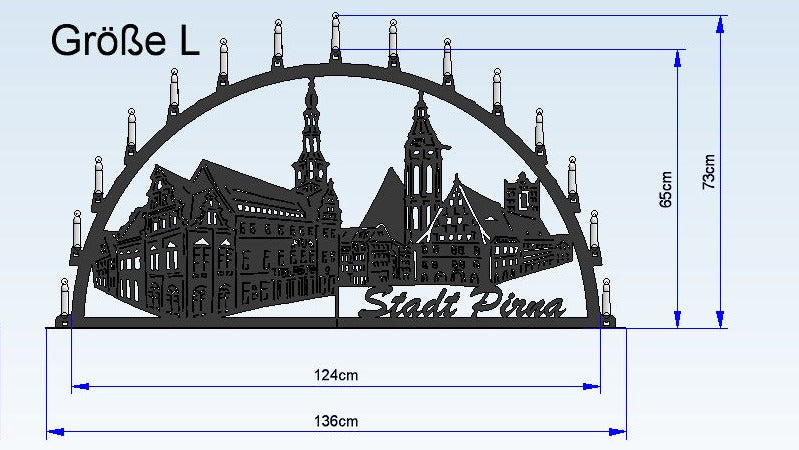Click the "Stadt Pirna" lettering

[x=462, y=302]
